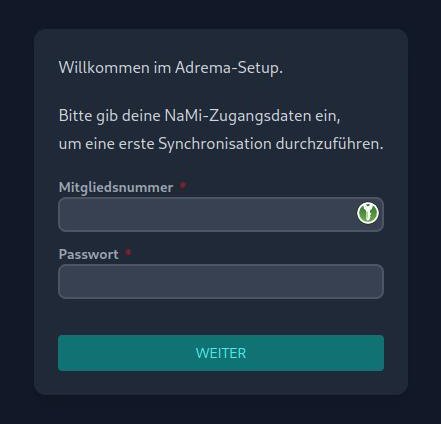
Task: Click the word durchzuführen
Action: (330, 144)
